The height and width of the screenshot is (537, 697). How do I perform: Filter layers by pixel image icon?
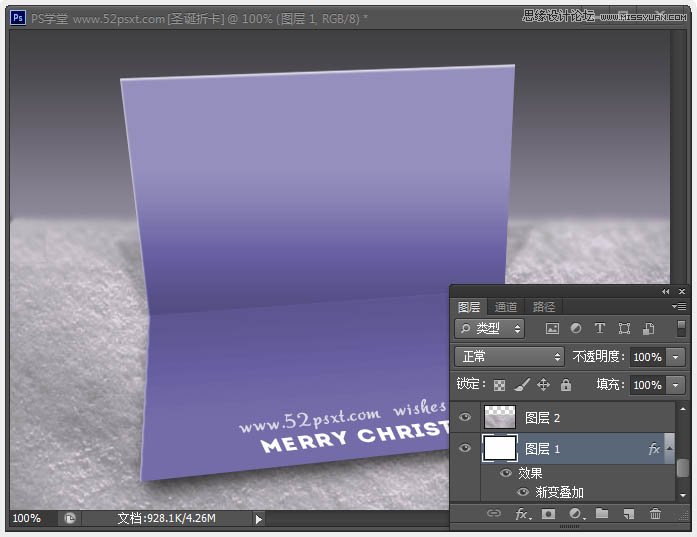[552, 329]
